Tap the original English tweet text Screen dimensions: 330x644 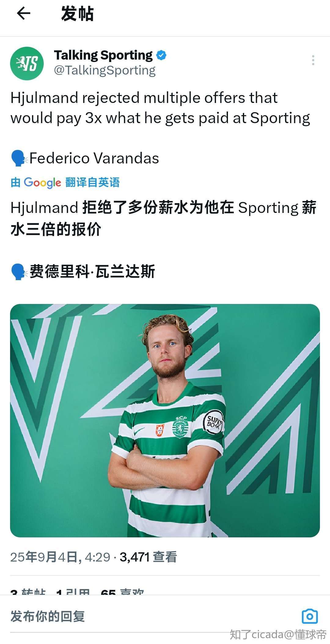point(160,108)
